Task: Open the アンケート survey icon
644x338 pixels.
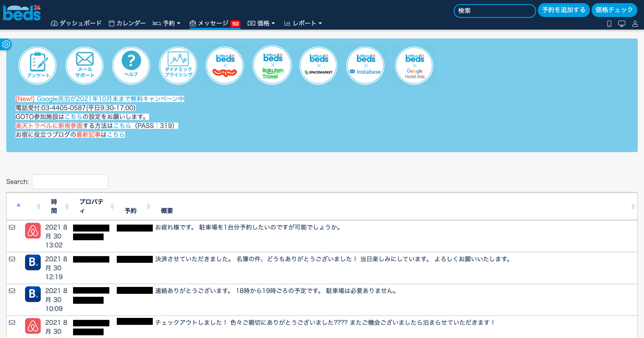Action: pyautogui.click(x=38, y=66)
